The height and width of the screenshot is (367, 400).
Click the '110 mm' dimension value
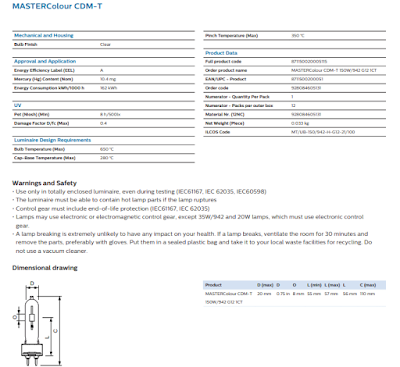(x=367, y=294)
